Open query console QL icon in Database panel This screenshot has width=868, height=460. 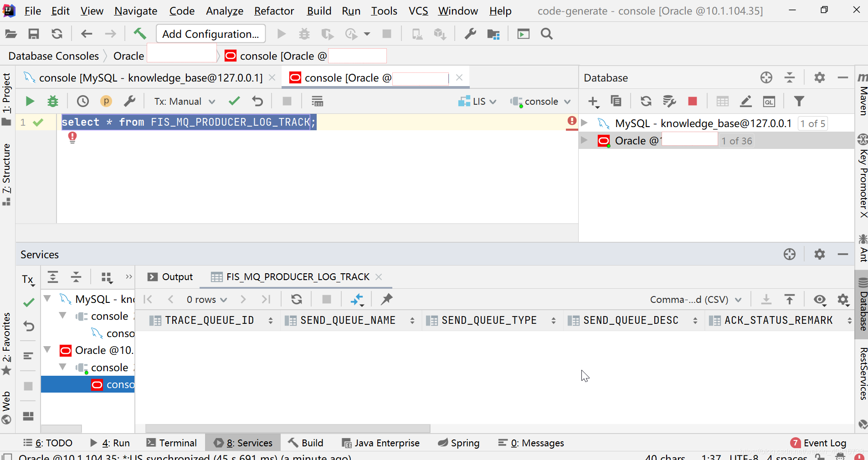pos(769,101)
